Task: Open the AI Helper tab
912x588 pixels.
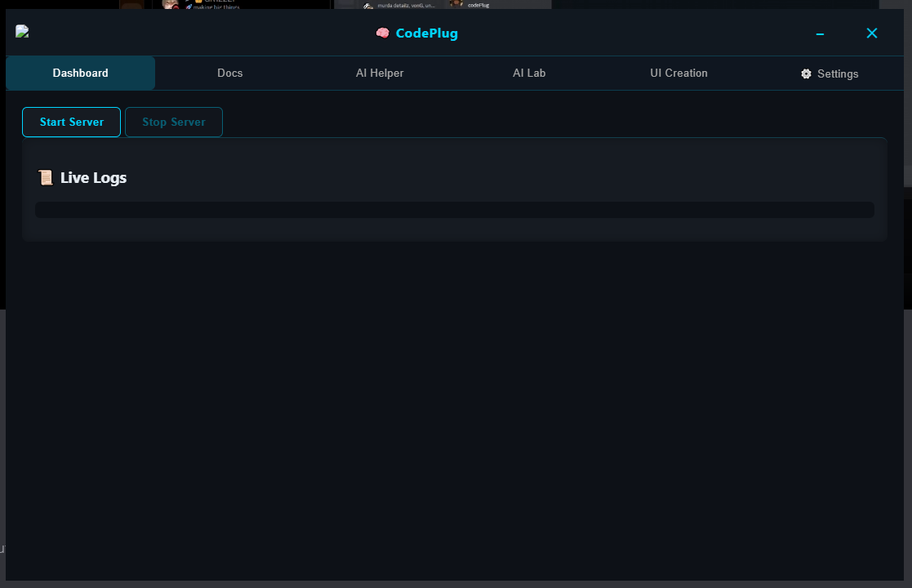Action: pos(380,73)
